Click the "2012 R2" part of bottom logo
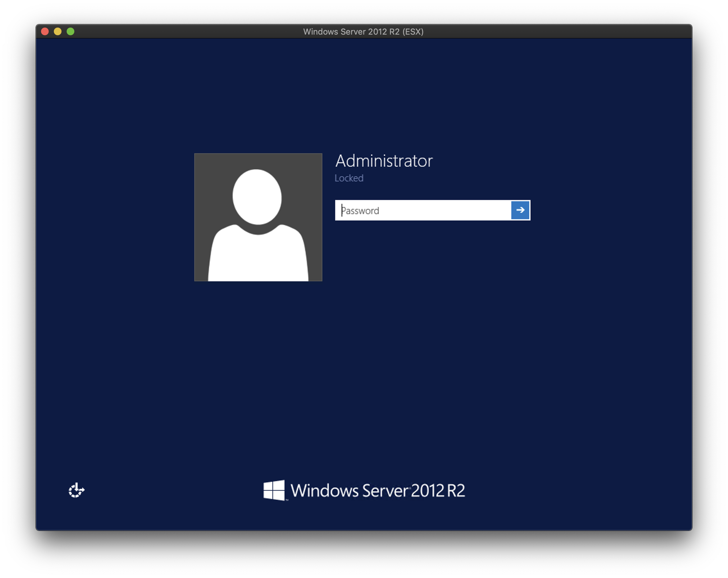The height and width of the screenshot is (578, 728). [x=438, y=491]
